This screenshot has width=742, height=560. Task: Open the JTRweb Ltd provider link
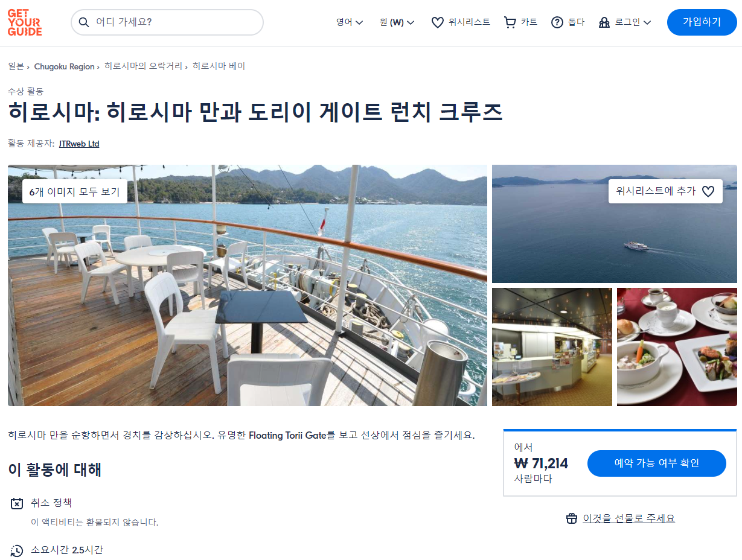(x=79, y=144)
